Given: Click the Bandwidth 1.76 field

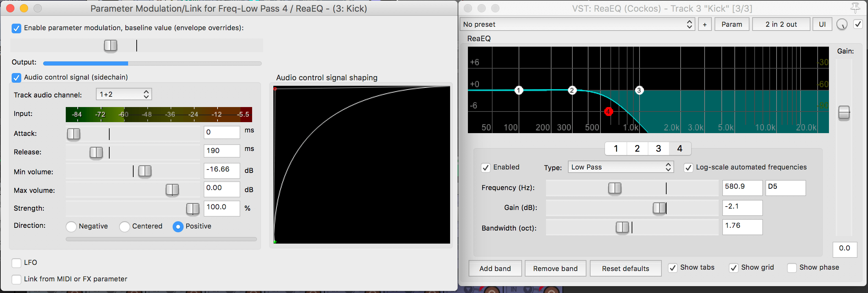Looking at the screenshot, I should point(743,227).
